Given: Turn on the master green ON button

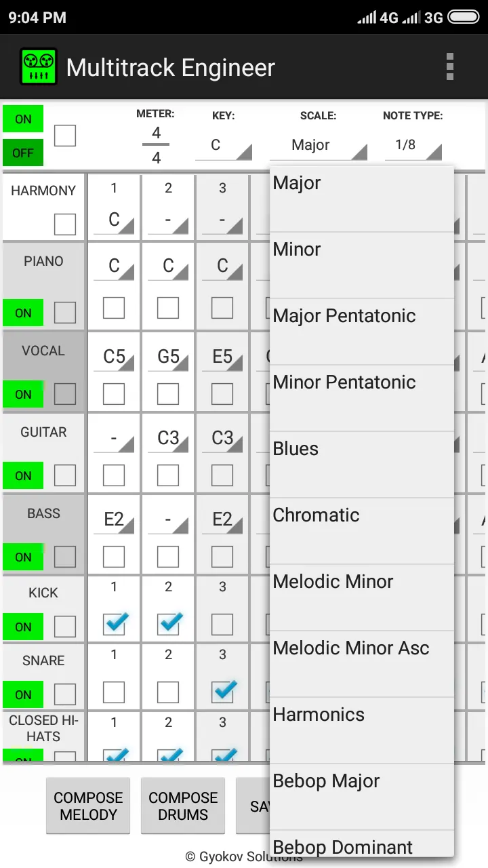Looking at the screenshot, I should click(23, 119).
